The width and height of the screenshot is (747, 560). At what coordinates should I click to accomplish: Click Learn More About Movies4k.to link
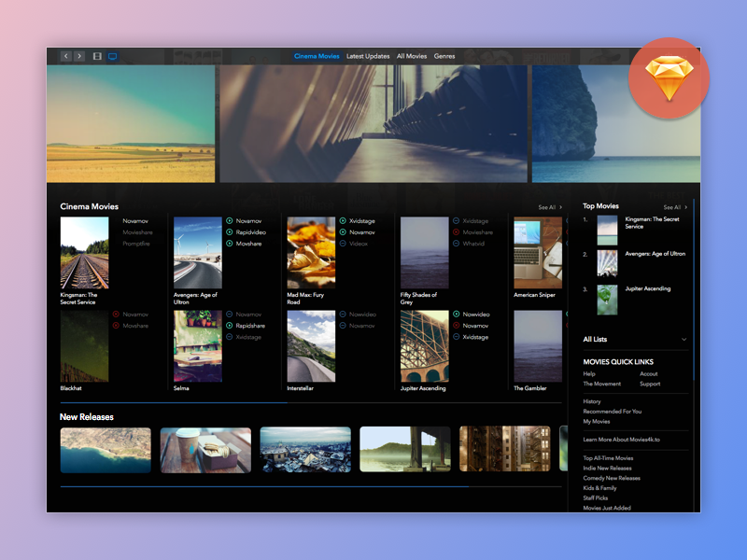click(622, 439)
